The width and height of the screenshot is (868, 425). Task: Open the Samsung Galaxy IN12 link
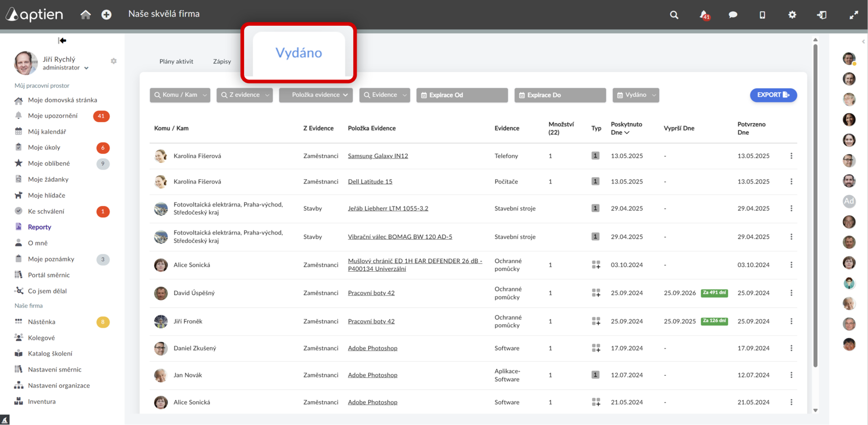pyautogui.click(x=378, y=156)
